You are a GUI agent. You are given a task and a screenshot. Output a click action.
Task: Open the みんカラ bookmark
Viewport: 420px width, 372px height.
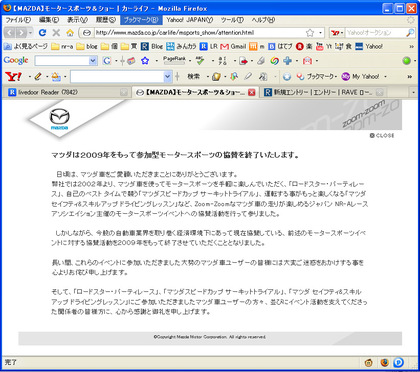[181, 46]
